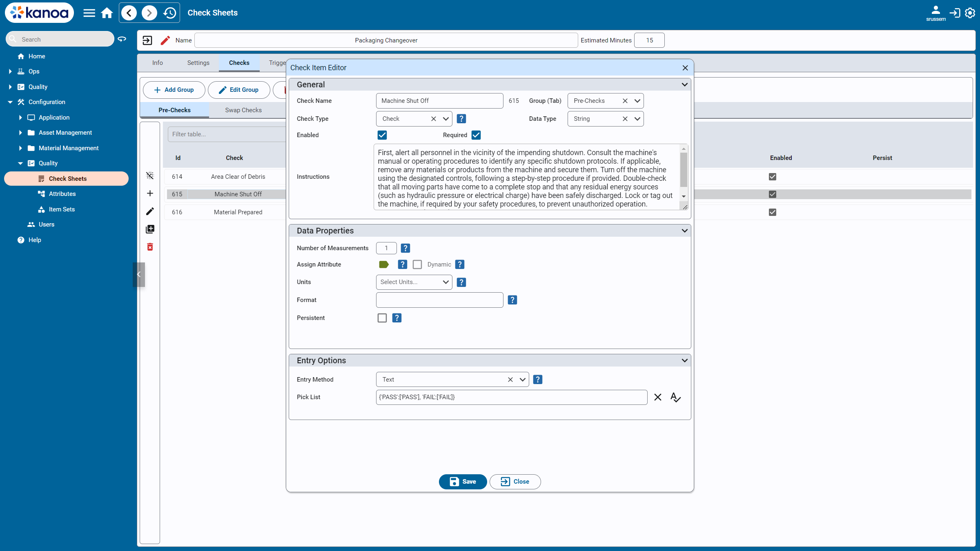Switch to the Pre-Checks tab

pos(174,110)
